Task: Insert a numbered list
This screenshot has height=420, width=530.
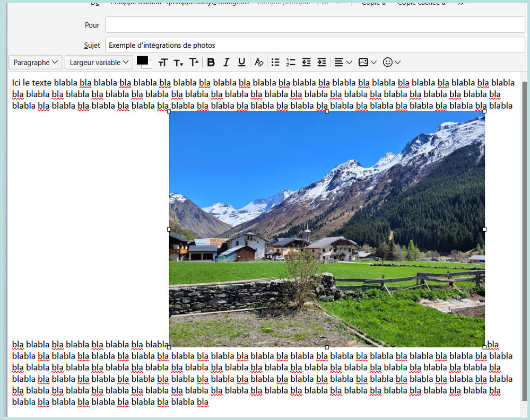Action: click(x=291, y=63)
